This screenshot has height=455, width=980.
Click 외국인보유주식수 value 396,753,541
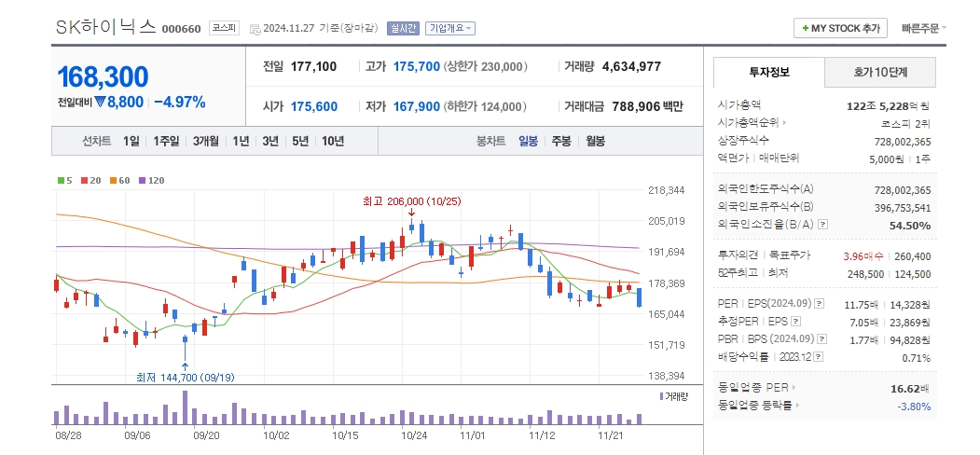[x=903, y=208]
